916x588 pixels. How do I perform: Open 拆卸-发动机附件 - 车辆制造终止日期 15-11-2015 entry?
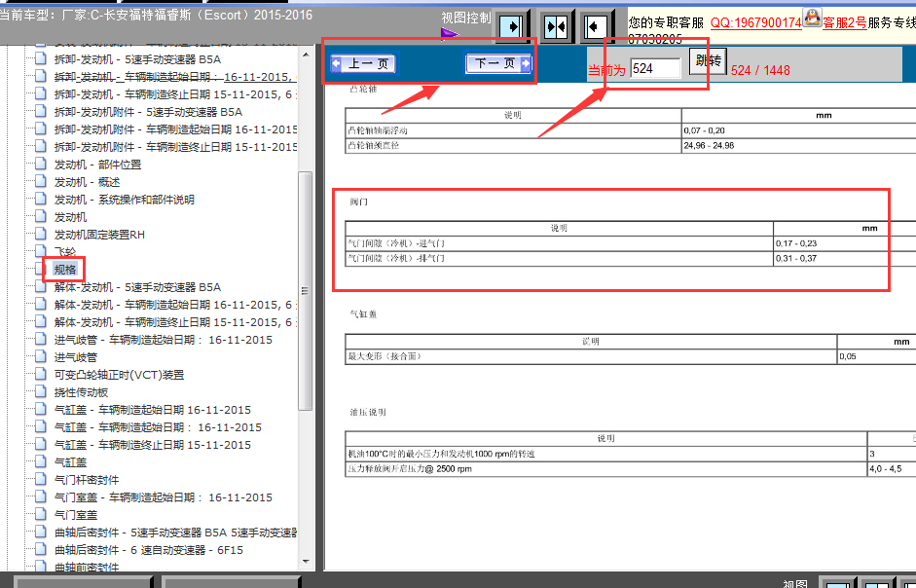point(175,147)
